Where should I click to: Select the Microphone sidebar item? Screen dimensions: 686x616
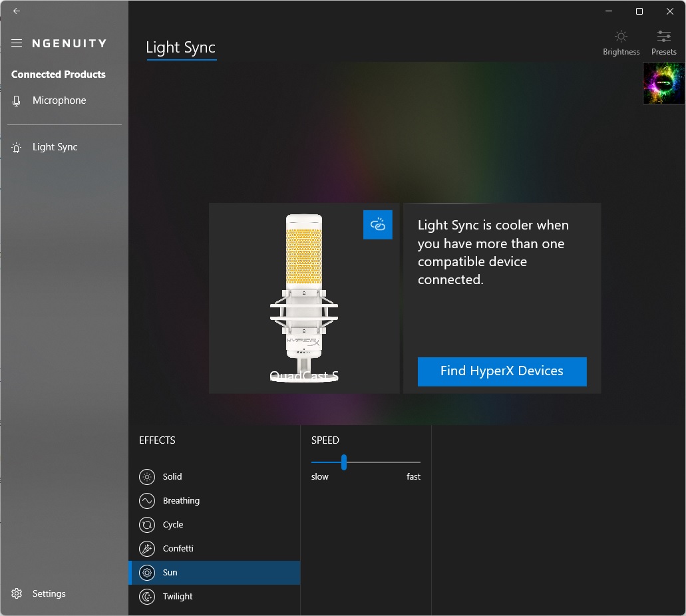[65, 100]
